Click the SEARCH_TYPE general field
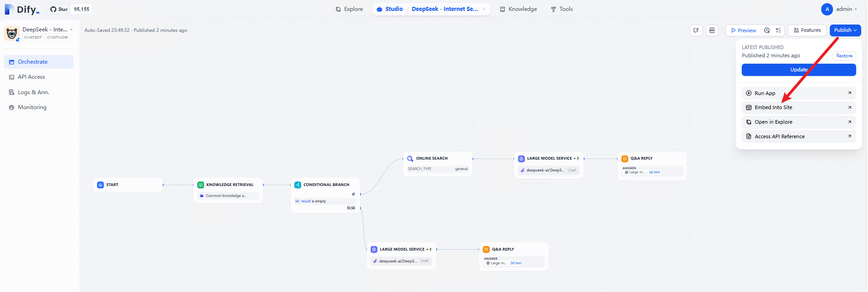The height and width of the screenshot is (292, 868). pos(438,169)
